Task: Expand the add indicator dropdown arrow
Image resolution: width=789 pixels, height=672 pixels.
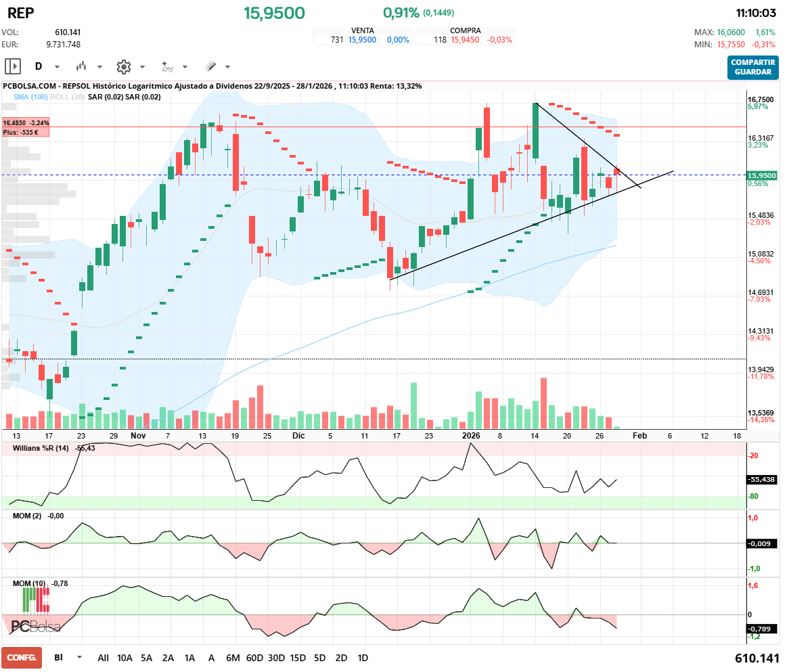Action: [185, 67]
